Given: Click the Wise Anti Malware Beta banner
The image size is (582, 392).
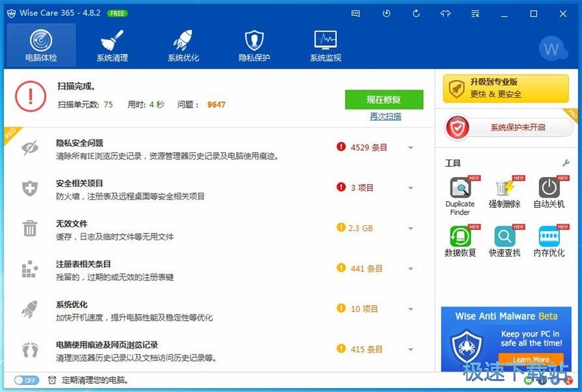Looking at the screenshot, I should (x=506, y=339).
